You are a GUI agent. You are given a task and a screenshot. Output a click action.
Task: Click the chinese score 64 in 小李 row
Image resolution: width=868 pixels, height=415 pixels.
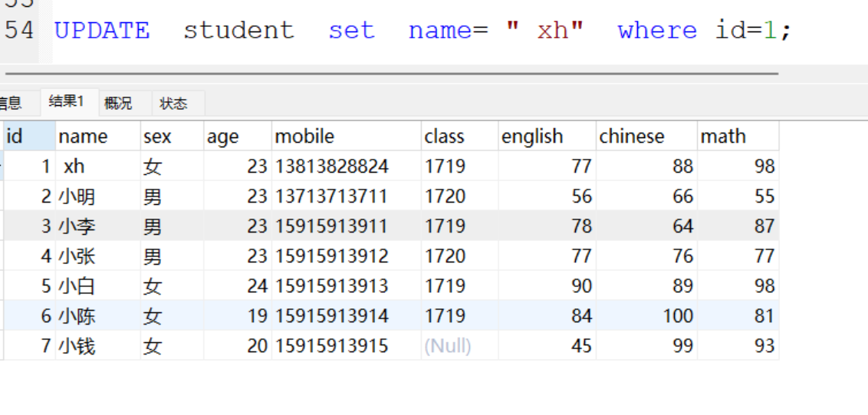647,226
